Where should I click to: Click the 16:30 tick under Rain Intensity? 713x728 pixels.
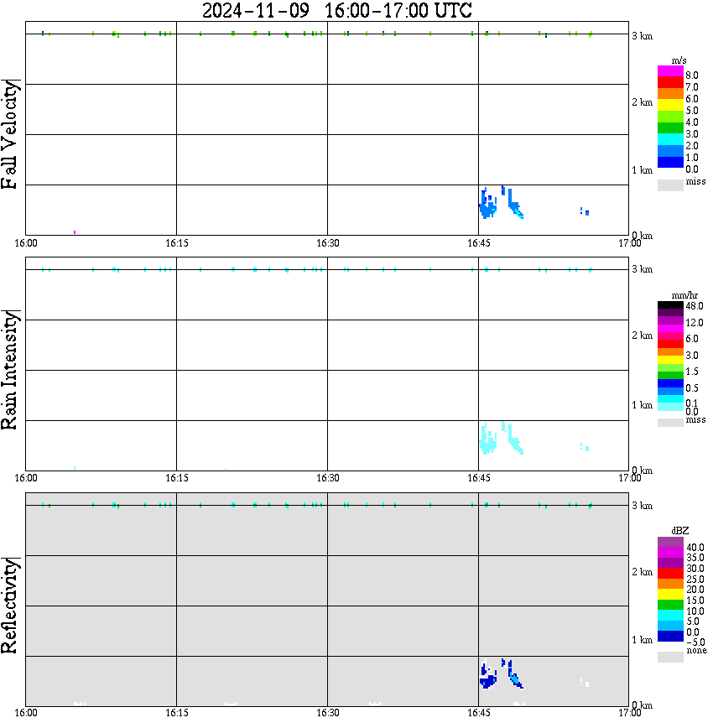point(327,478)
